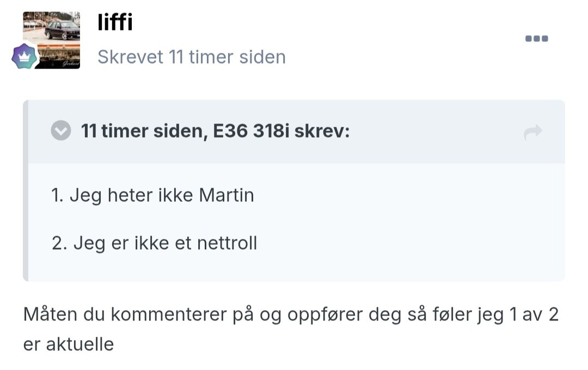
Task: Click the "1 av 2" text in the reply
Action: tap(531, 315)
